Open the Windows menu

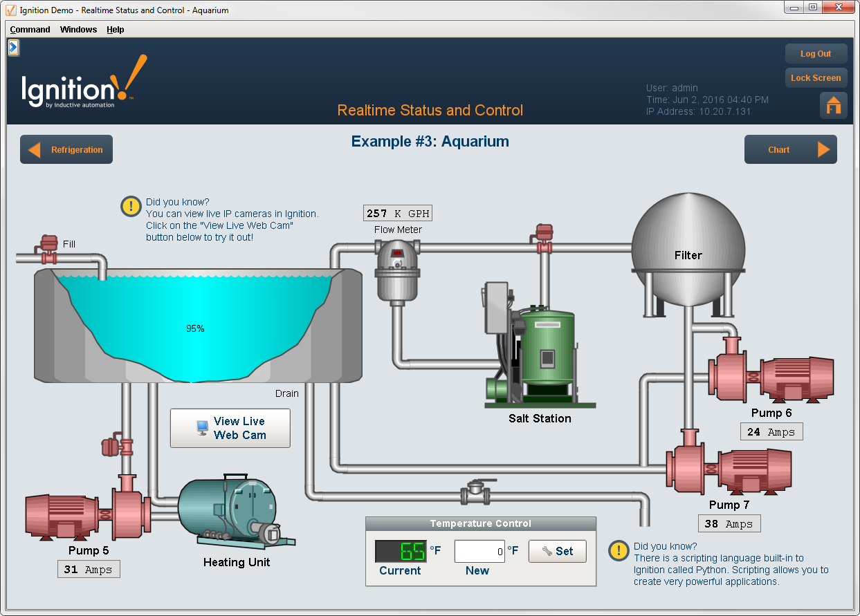pyautogui.click(x=78, y=30)
